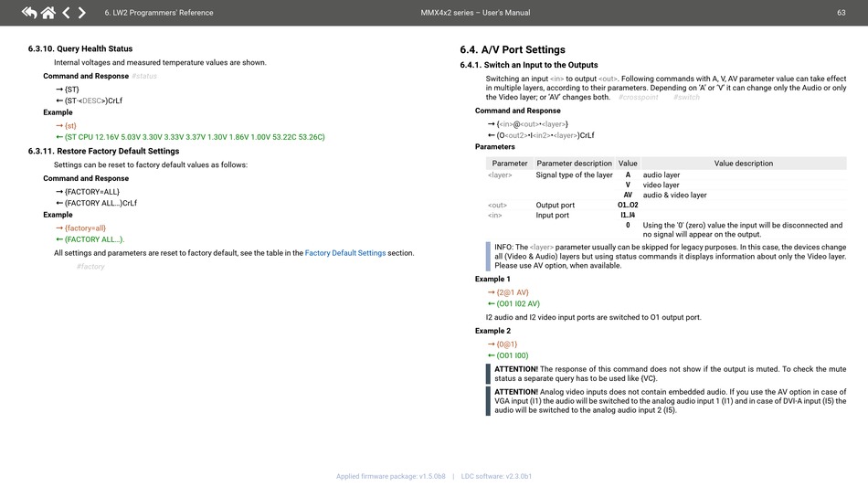Click the {2@1 AV} example command
This screenshot has height=487, width=868.
coord(513,292)
